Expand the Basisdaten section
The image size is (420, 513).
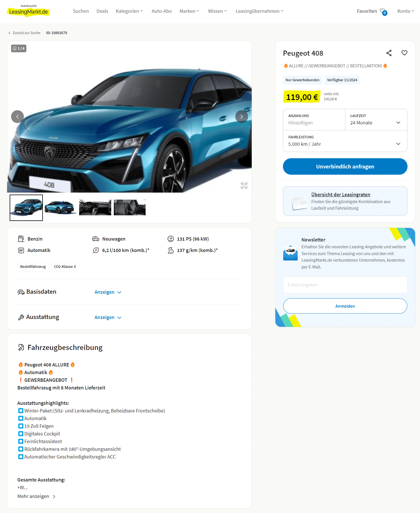(x=108, y=292)
